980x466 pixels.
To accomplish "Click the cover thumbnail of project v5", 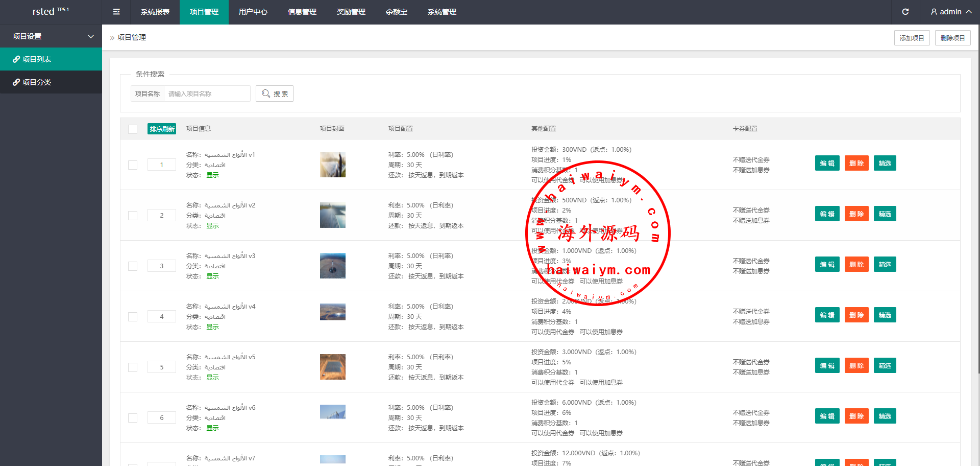I will click(x=333, y=367).
